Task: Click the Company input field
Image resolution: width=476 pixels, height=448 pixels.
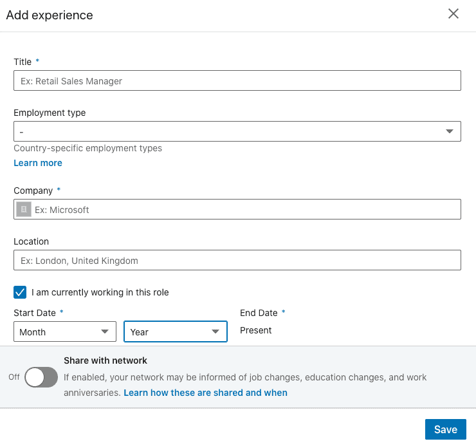Action: pos(237,209)
